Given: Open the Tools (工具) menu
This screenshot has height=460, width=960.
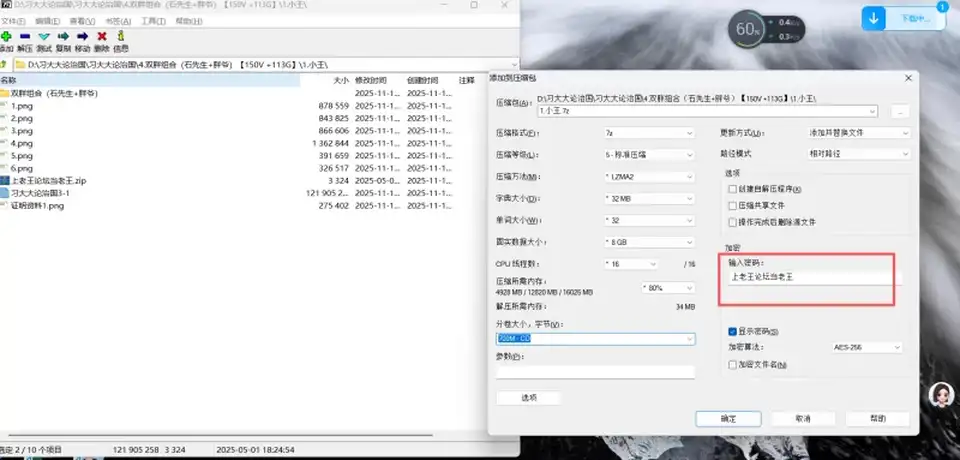Looking at the screenshot, I should 153,21.
